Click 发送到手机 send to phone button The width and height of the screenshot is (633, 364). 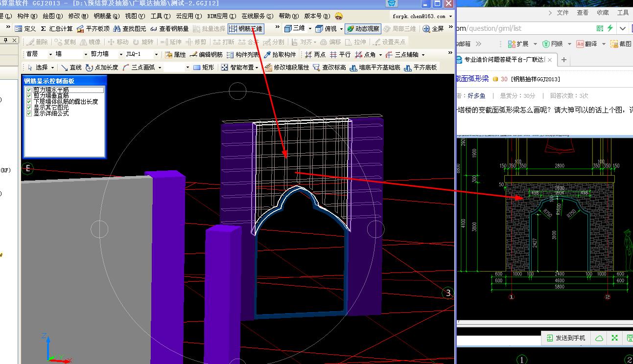pyautogui.click(x=566, y=338)
